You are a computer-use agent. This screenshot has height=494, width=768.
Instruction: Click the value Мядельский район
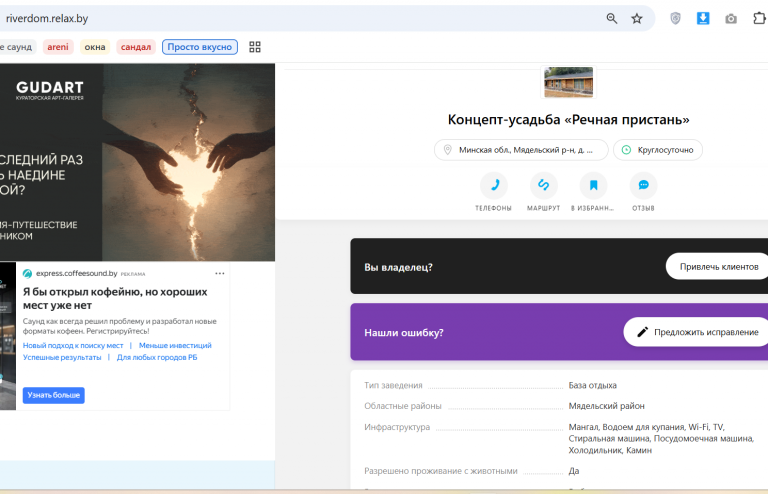pyautogui.click(x=606, y=406)
